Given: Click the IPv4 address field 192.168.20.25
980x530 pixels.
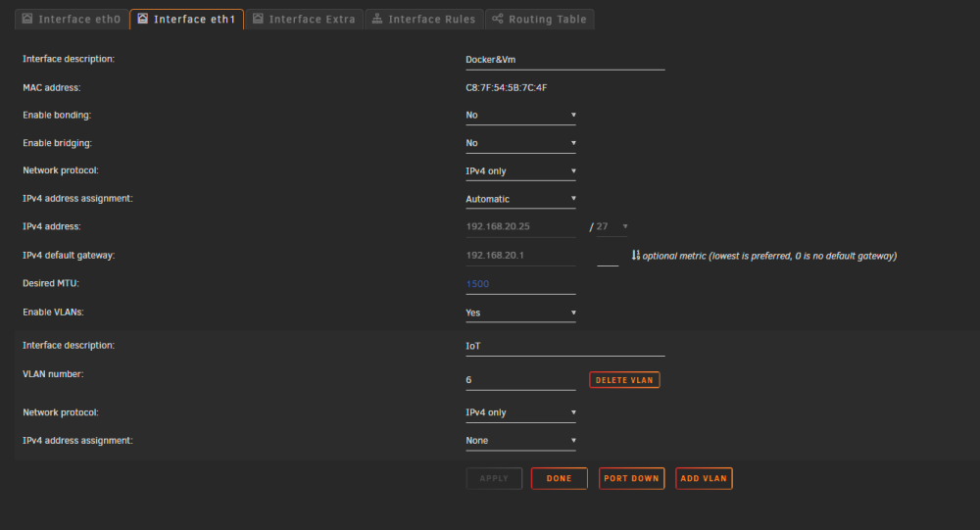Looking at the screenshot, I should coord(520,227).
